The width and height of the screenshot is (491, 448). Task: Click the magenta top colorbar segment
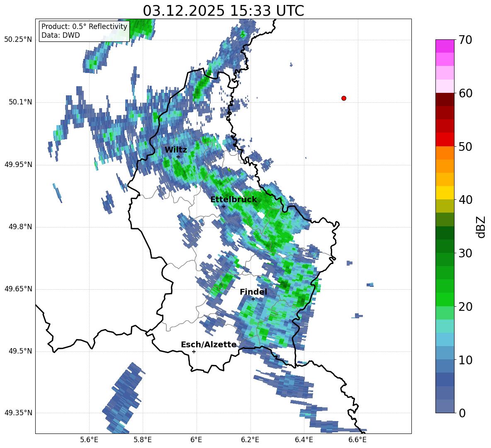pyautogui.click(x=445, y=46)
